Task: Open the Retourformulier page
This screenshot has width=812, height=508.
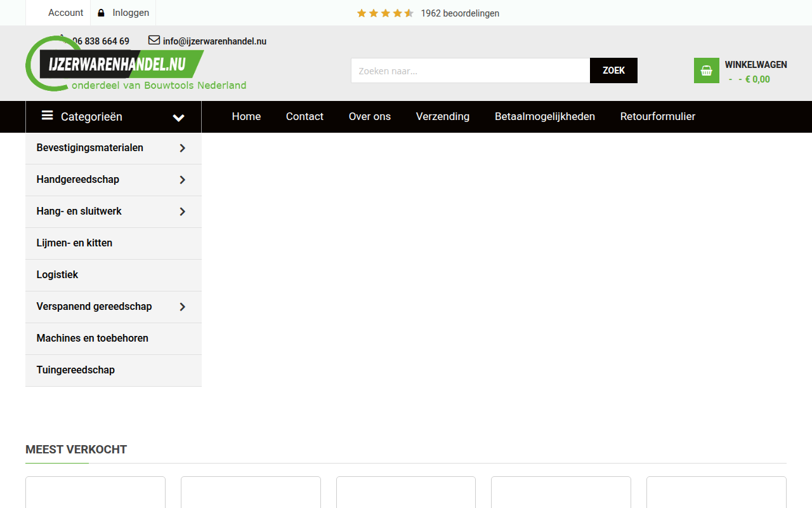Action: pos(658,117)
